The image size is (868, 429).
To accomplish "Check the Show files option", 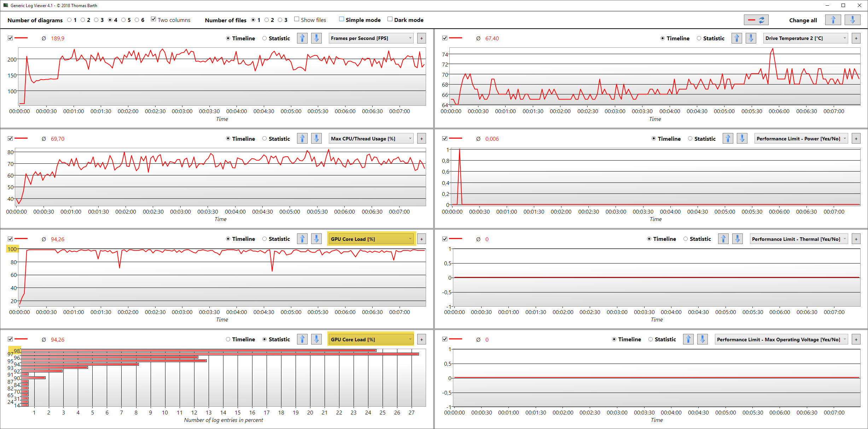I will click(x=297, y=19).
